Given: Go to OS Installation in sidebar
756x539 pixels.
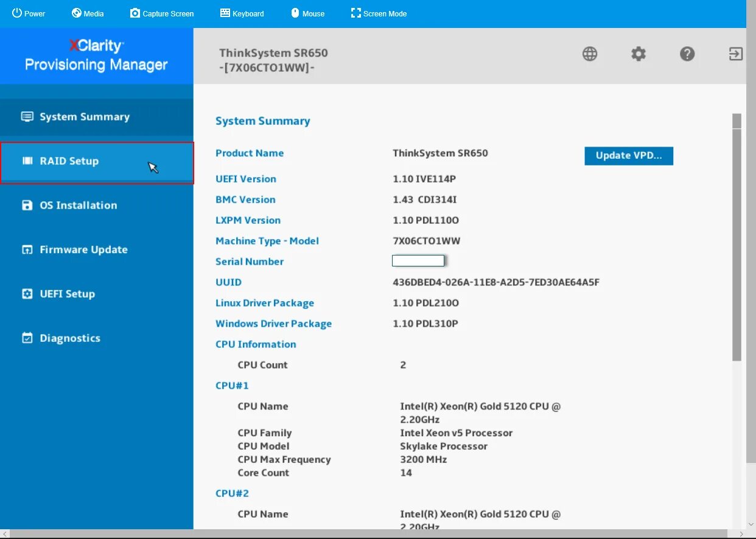Looking at the screenshot, I should point(97,206).
